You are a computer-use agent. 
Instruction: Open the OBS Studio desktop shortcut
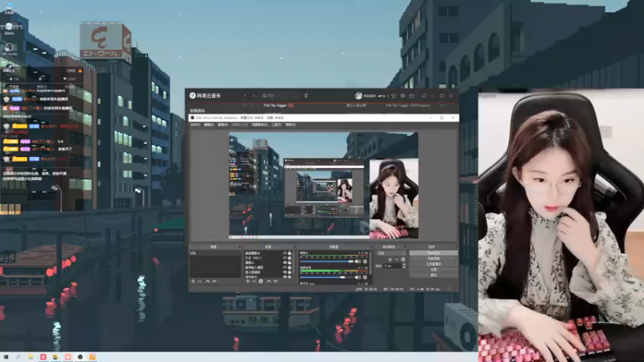(x=9, y=49)
